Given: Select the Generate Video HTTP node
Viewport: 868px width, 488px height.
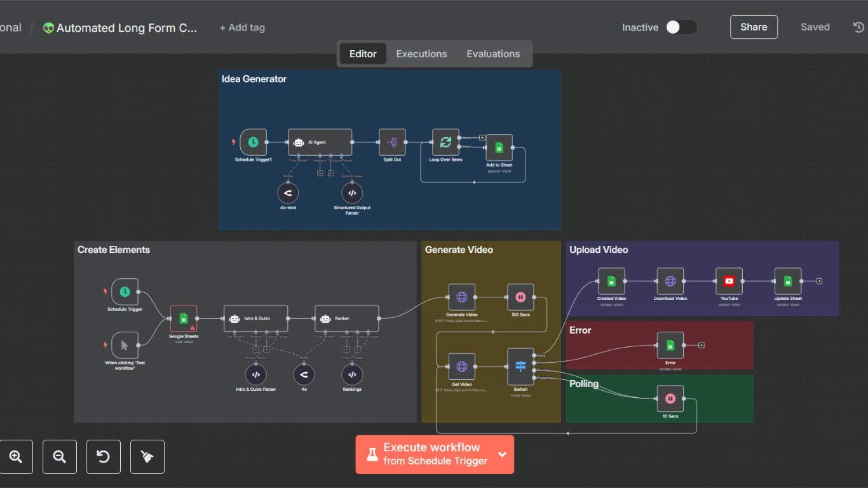Looking at the screenshot, I should pos(462,297).
